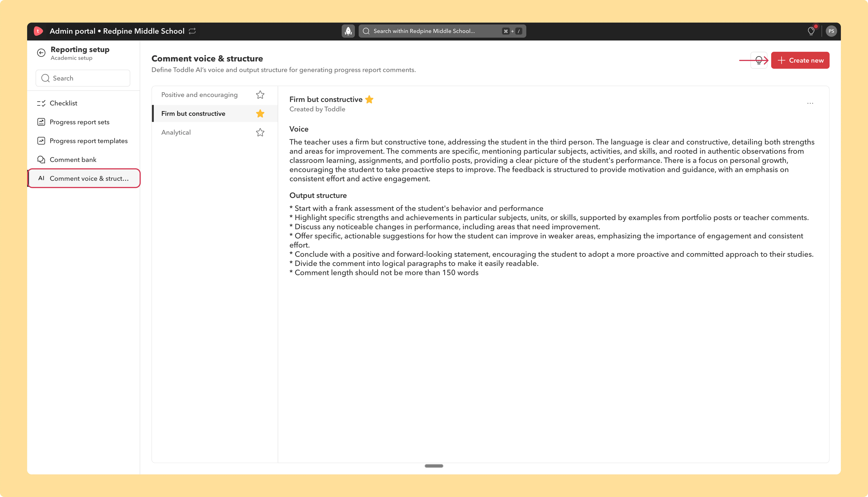
Task: Select the Positive and encouraging voice
Action: pos(199,95)
